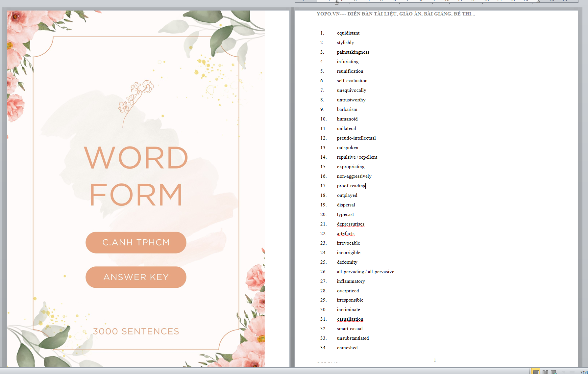Click the 'C.ANH TPHCM' cover label
This screenshot has height=374, width=588.
[136, 242]
